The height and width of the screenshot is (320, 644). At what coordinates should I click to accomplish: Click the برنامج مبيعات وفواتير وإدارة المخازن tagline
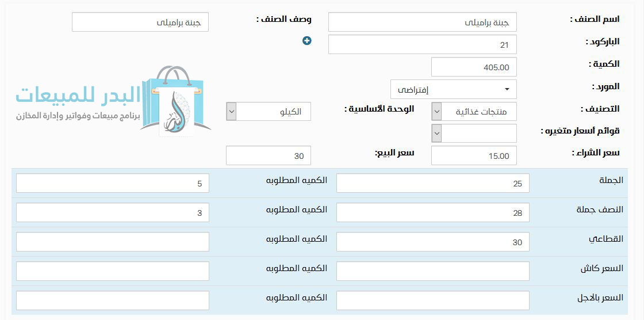coord(78,116)
